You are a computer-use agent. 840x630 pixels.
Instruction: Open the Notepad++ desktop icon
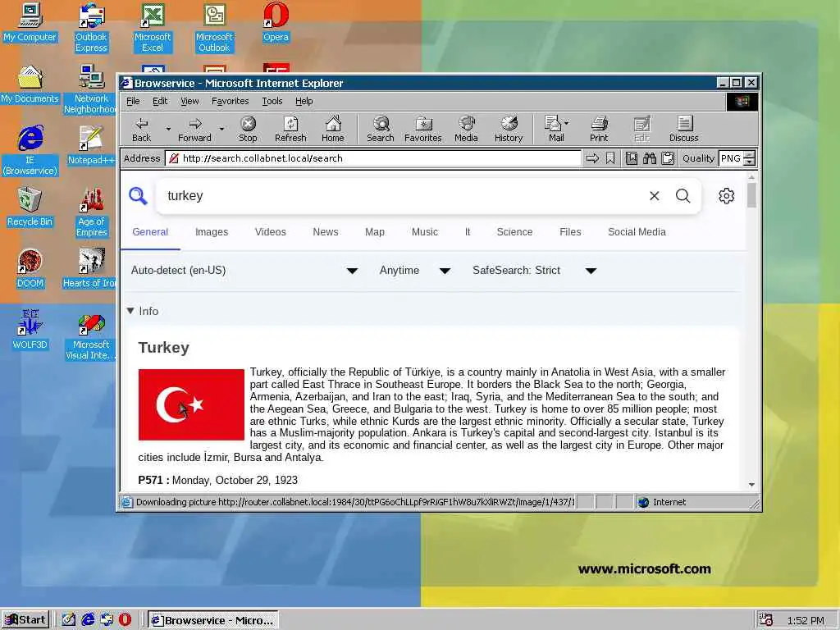91,145
